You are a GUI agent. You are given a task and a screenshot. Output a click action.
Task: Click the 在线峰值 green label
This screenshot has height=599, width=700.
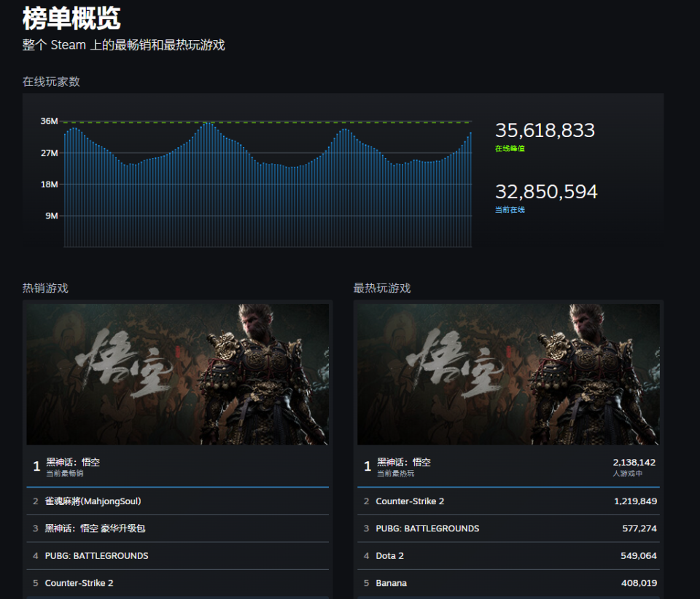pyautogui.click(x=510, y=149)
